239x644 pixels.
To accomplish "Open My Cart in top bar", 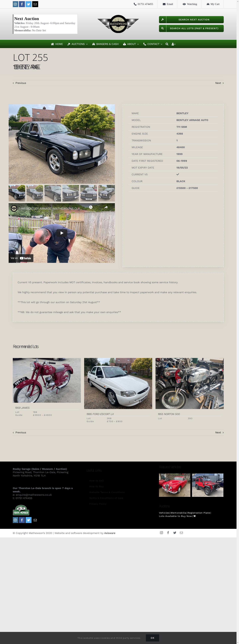I will (x=213, y=4).
